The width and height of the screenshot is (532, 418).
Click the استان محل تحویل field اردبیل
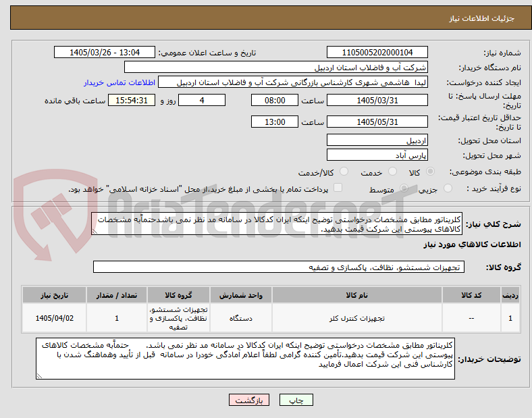377,140
